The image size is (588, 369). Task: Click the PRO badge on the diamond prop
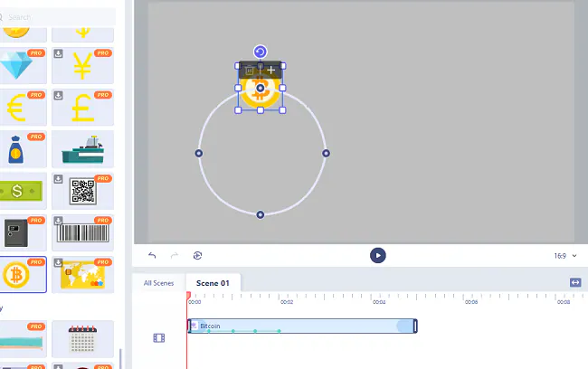[x=36, y=53]
